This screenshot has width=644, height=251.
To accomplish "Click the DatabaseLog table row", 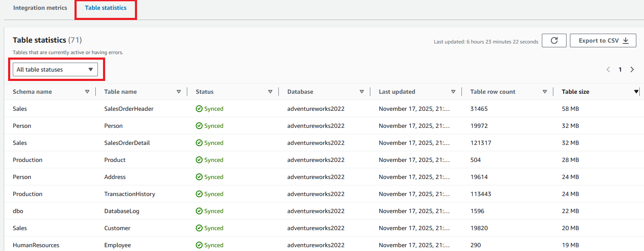I will (x=122, y=211).
